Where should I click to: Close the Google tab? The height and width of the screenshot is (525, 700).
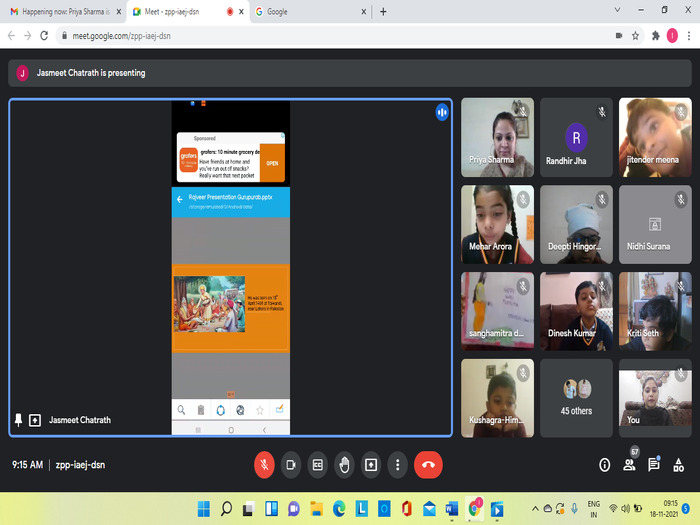point(363,12)
